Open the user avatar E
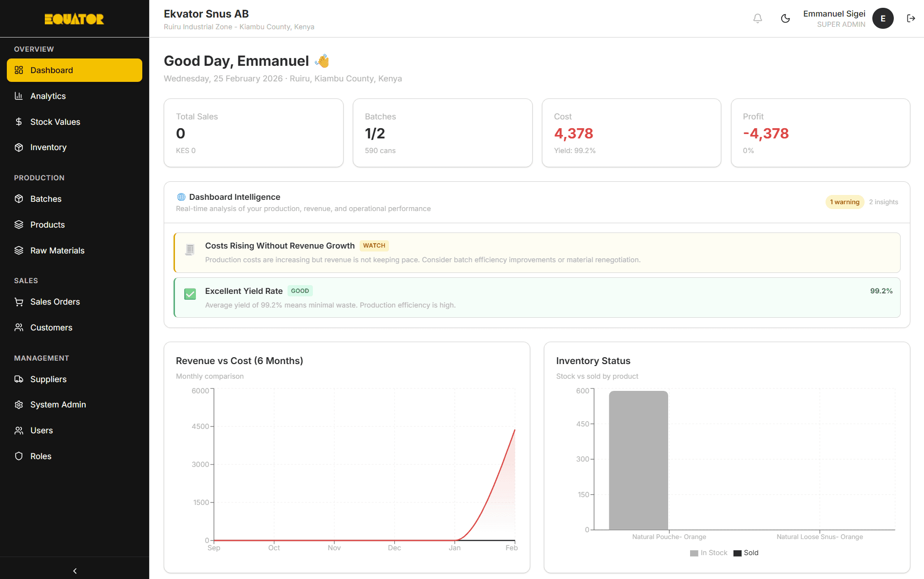This screenshot has width=924, height=579. pyautogui.click(x=883, y=19)
